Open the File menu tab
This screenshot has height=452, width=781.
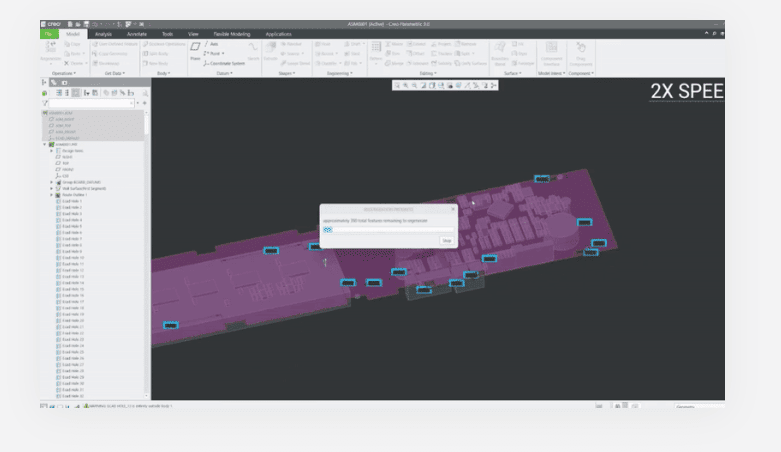(x=49, y=34)
